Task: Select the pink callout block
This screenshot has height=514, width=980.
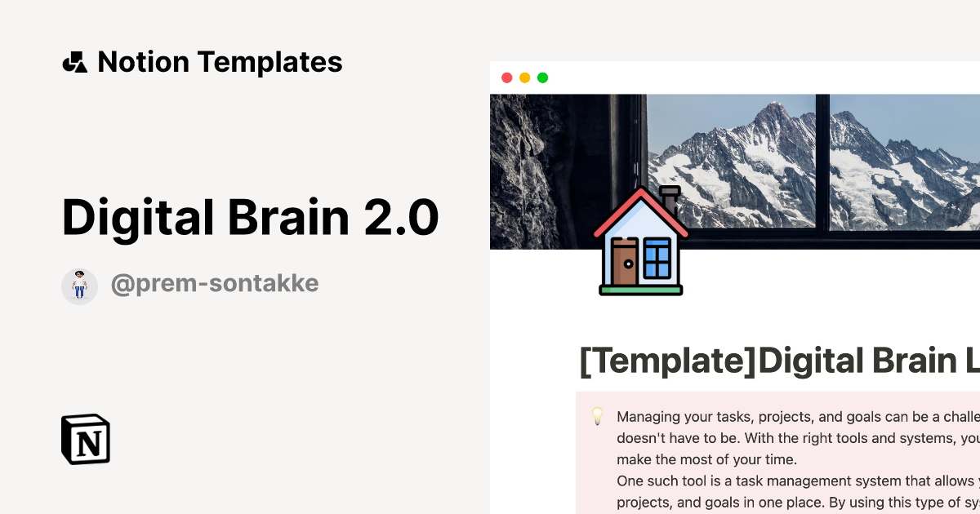Action: (x=776, y=453)
